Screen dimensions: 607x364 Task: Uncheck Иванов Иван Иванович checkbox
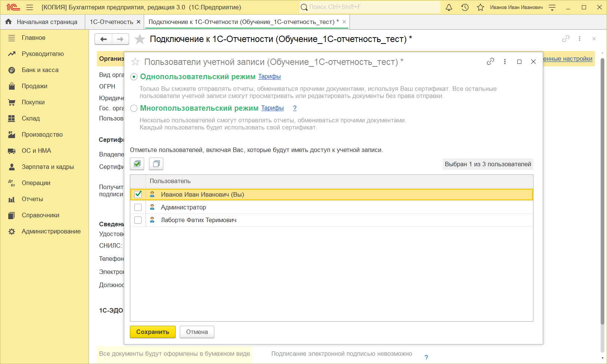138,194
